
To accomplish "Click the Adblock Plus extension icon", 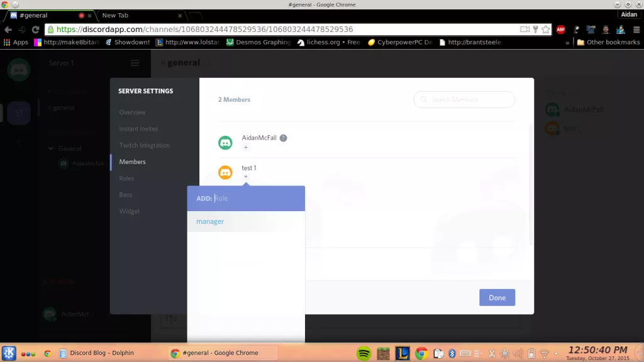I will coord(560,30).
